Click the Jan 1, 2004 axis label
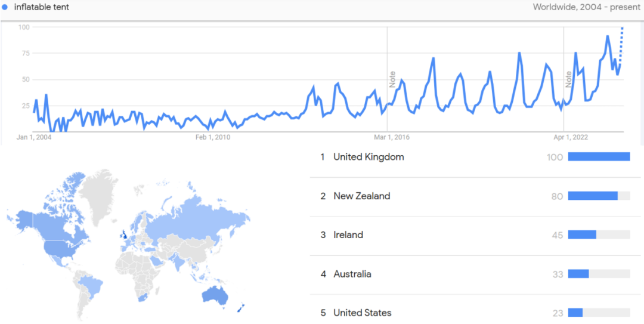Viewport: 644px width, 324px height. point(33,138)
